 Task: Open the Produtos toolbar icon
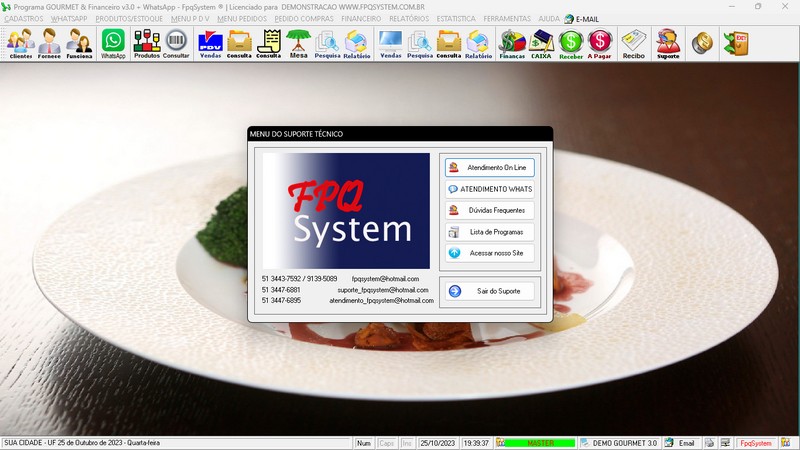tap(146, 44)
